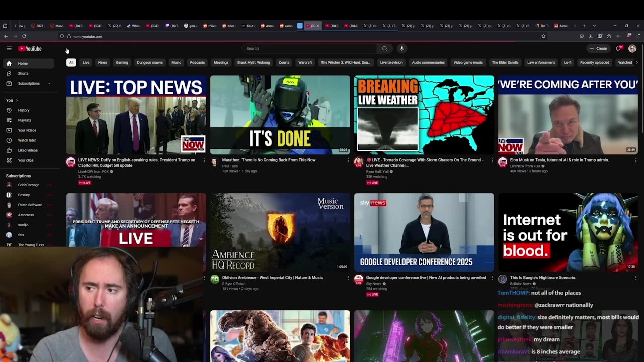Open the browser application menu
The height and width of the screenshot is (362, 644).
(x=637, y=36)
